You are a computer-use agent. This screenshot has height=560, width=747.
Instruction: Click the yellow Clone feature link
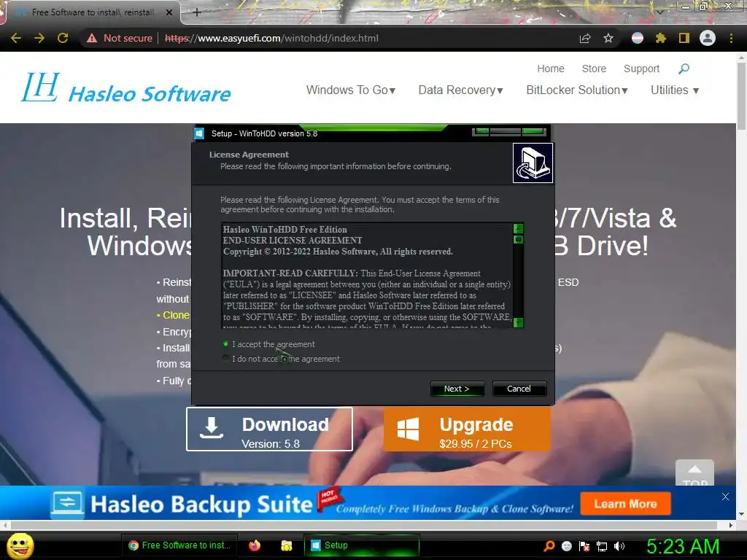[x=176, y=315]
